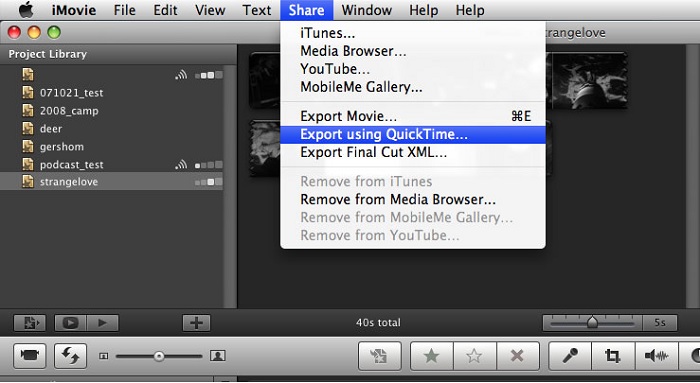Select the podcast_test project
The image size is (700, 383).
(112, 164)
